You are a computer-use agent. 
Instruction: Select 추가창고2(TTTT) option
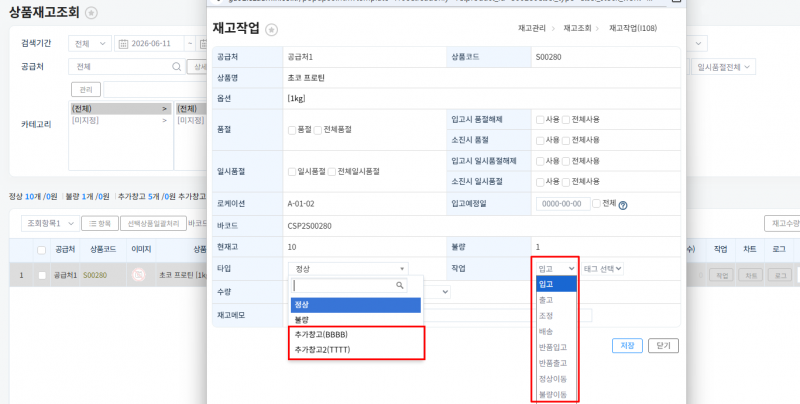point(356,350)
